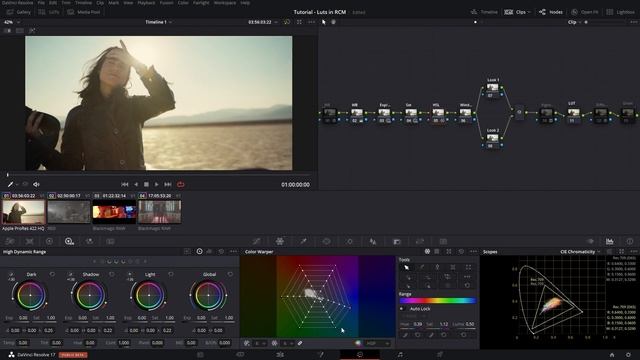The width and height of the screenshot is (640, 360).
Task: Adjust the Global color wheel
Action: [208, 295]
